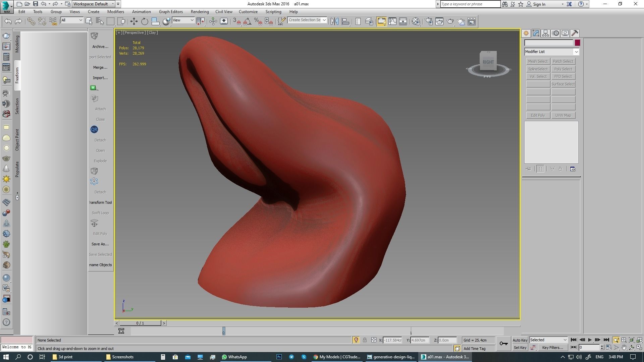Open the Workspace: Default dropdown

pos(93,4)
